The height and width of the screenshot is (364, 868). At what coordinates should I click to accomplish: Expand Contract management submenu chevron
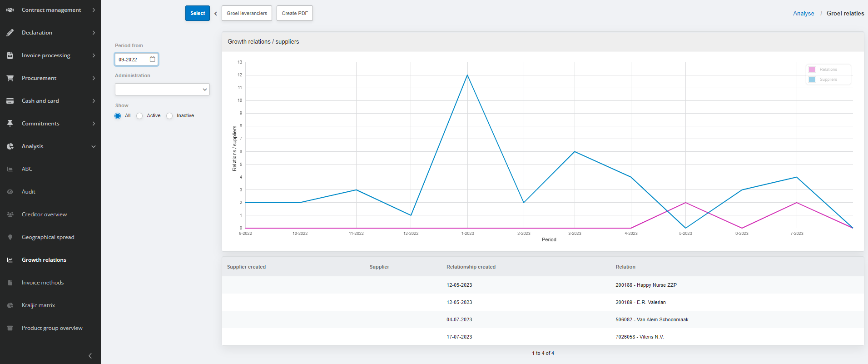pos(94,10)
